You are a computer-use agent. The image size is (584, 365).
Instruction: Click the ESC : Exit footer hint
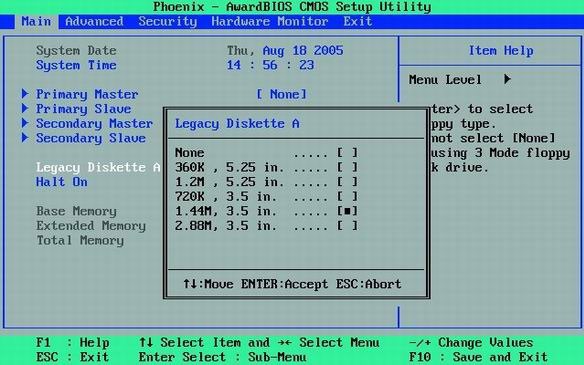[x=73, y=357]
